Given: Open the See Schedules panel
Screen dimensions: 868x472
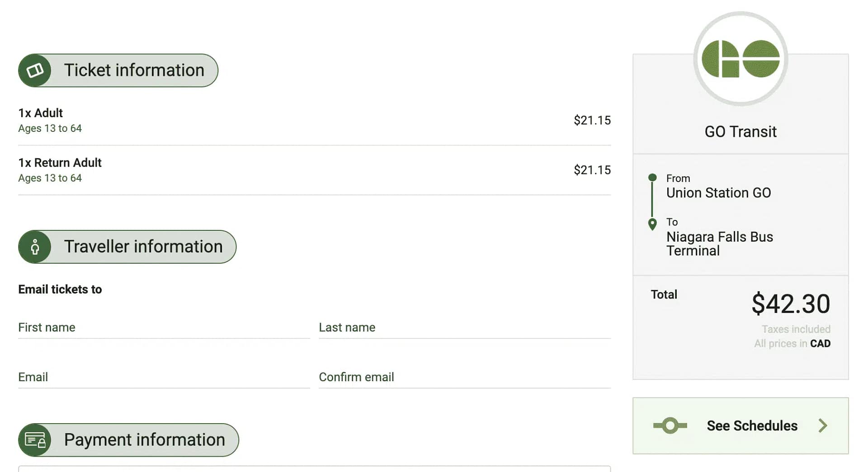Looking at the screenshot, I should tap(752, 425).
